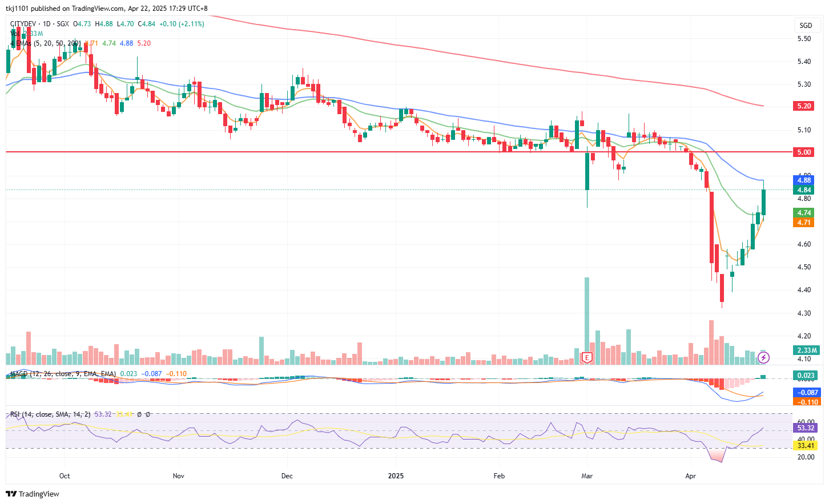Click the 2.33M volume label

coord(806,350)
